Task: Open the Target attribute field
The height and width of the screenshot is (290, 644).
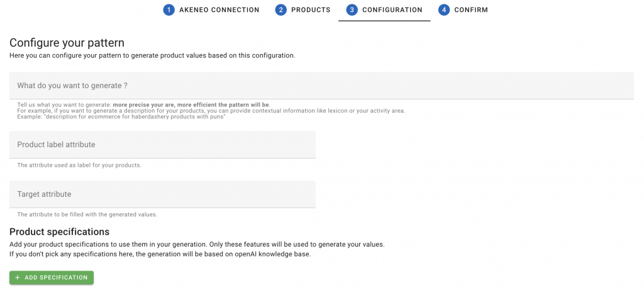Action: pyautogui.click(x=163, y=194)
